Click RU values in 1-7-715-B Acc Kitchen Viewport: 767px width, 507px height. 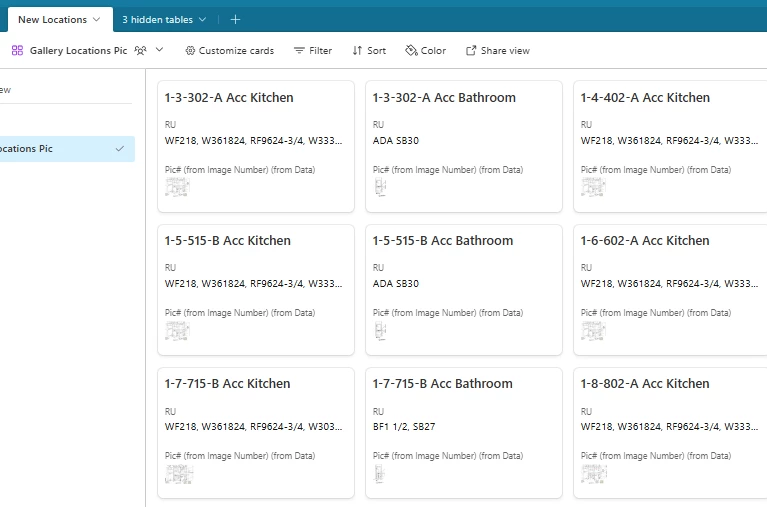click(x=253, y=426)
